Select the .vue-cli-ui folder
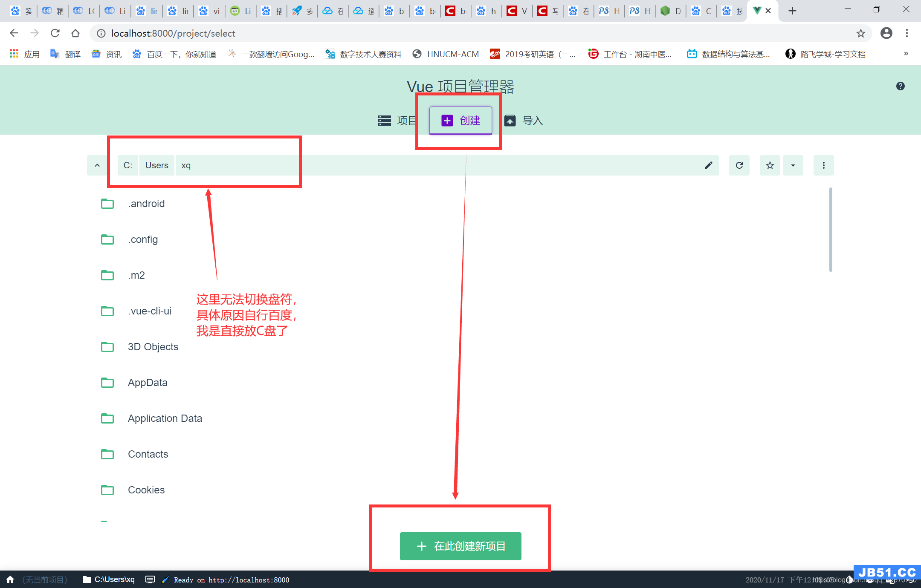Screen dimensions: 921x588 (148, 311)
